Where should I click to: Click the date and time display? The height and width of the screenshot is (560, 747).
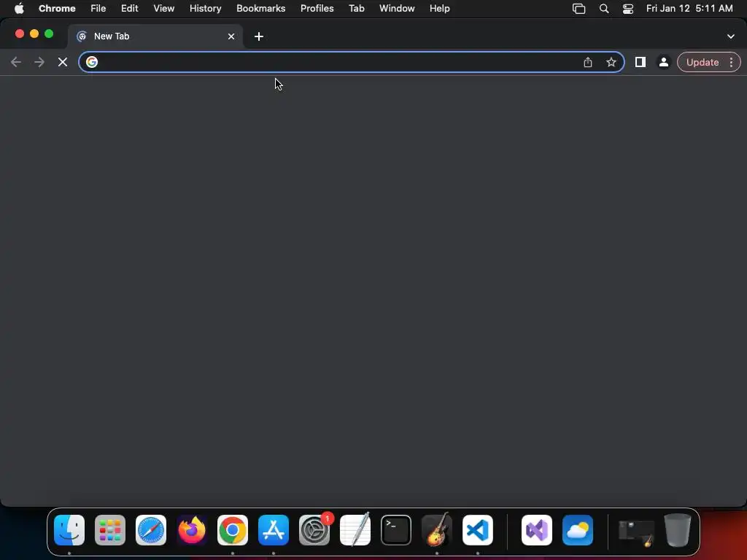(689, 9)
